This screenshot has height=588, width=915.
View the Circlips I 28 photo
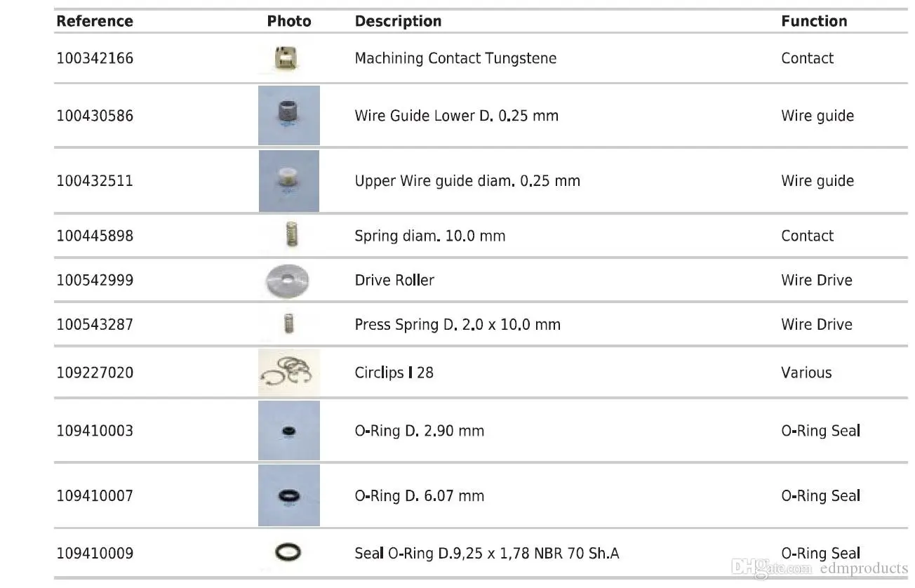(288, 373)
